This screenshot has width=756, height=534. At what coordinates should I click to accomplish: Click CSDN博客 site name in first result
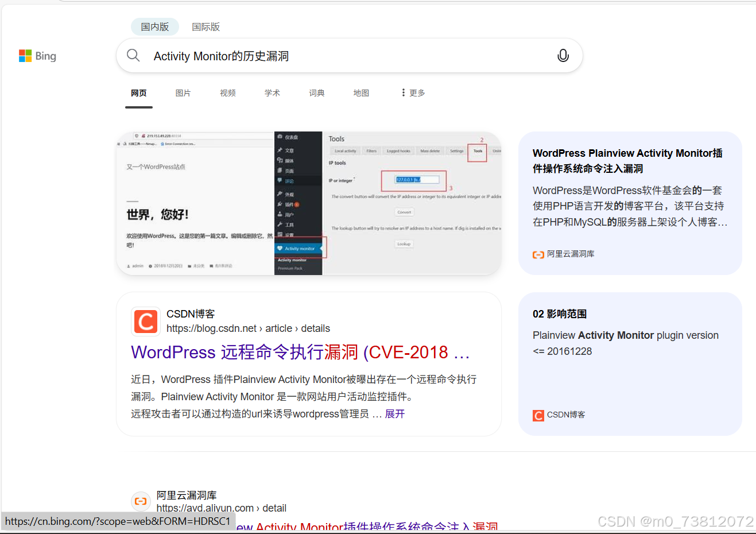(x=191, y=314)
